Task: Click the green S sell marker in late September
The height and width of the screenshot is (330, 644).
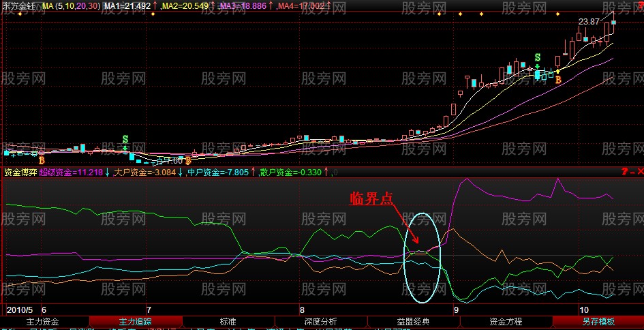Action: point(537,57)
